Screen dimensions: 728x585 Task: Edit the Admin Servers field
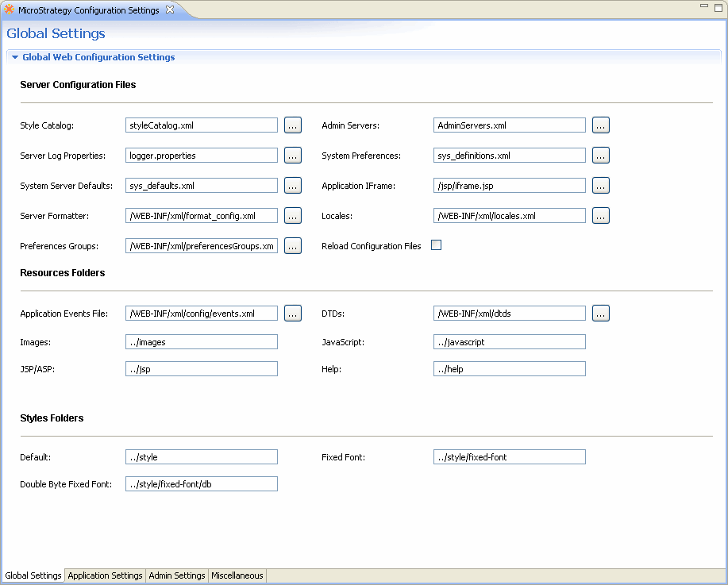510,125
